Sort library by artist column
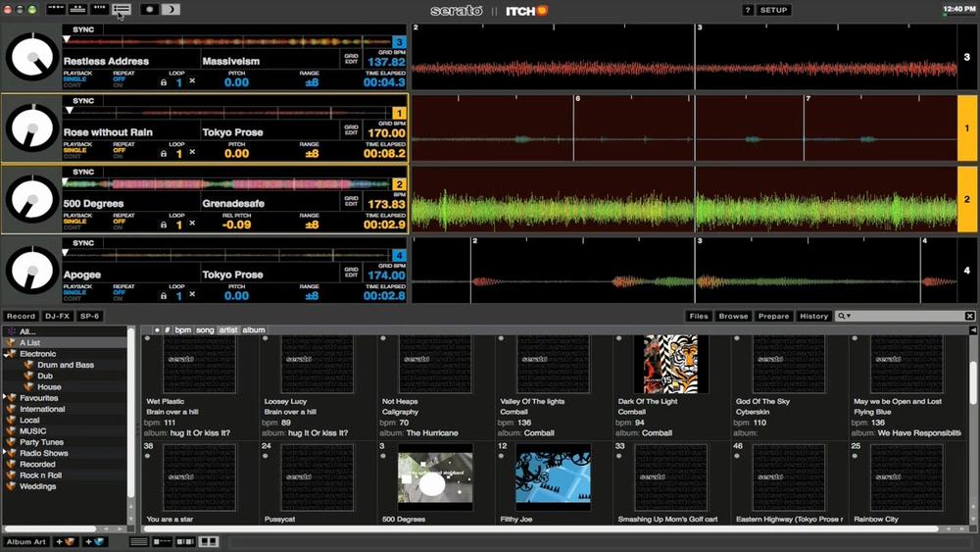Screen dimensions: 980x552 pyautogui.click(x=228, y=330)
